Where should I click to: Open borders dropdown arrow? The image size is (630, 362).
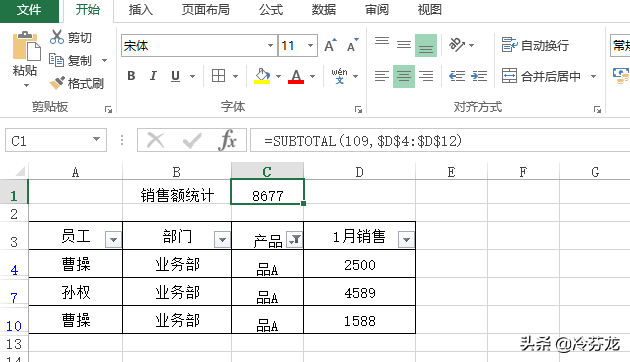pyautogui.click(x=235, y=76)
